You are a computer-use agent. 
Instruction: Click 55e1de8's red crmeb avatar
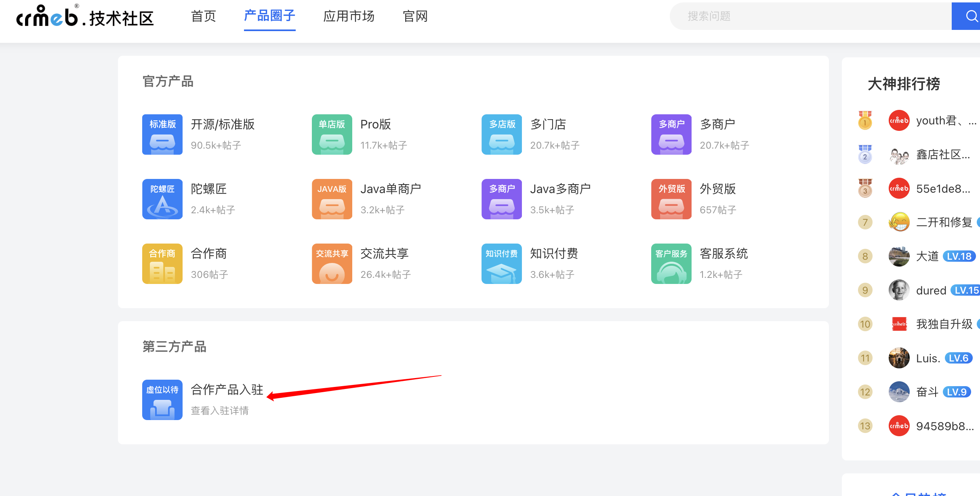pos(899,188)
